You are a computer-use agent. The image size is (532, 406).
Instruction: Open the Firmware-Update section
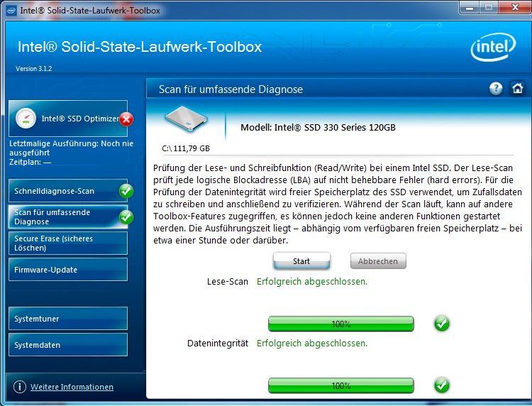pos(68,270)
